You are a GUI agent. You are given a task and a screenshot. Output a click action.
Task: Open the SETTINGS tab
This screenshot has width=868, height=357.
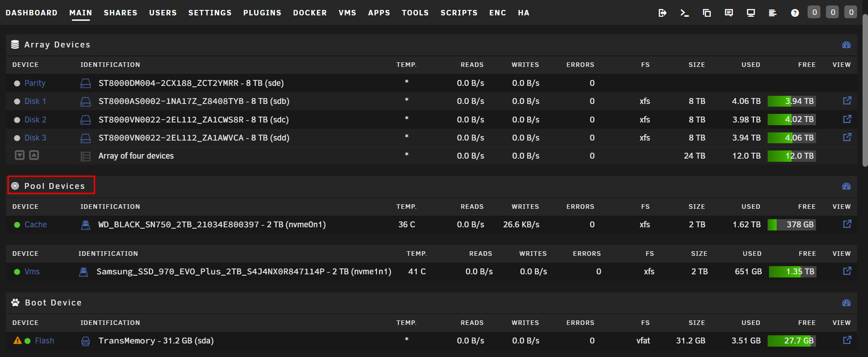210,13
